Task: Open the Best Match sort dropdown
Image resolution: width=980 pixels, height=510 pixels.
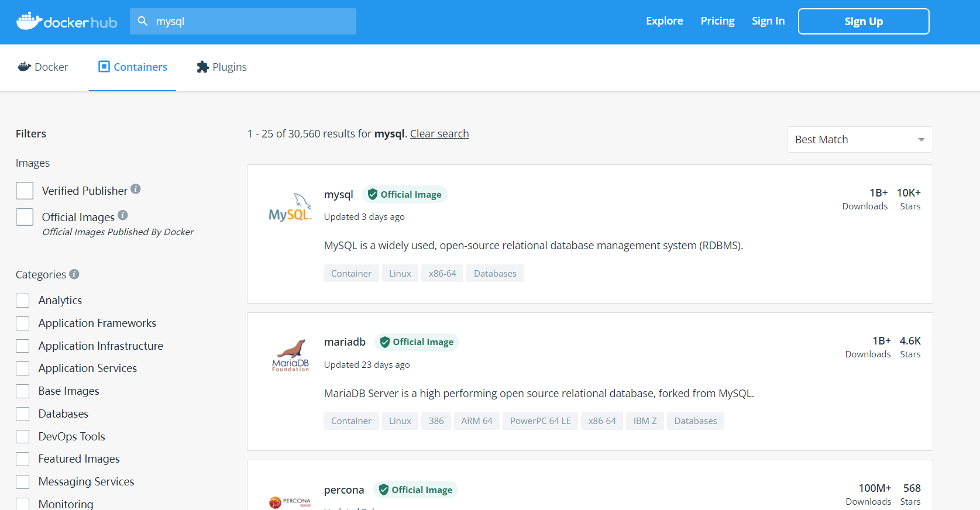Action: (859, 139)
